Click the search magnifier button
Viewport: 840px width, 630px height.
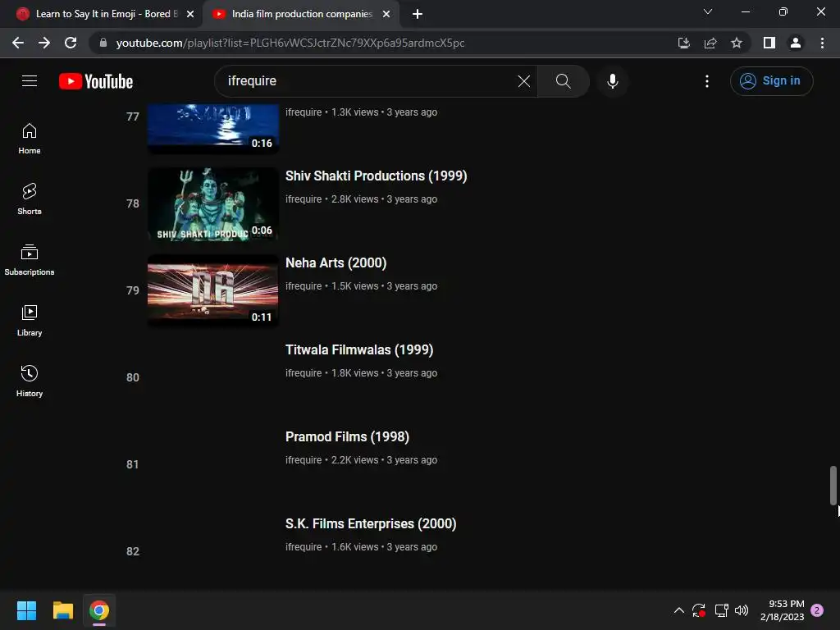[563, 81]
